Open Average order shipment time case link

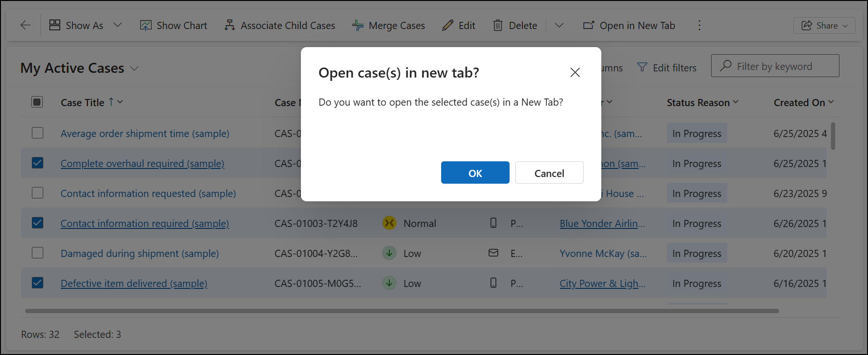(145, 134)
